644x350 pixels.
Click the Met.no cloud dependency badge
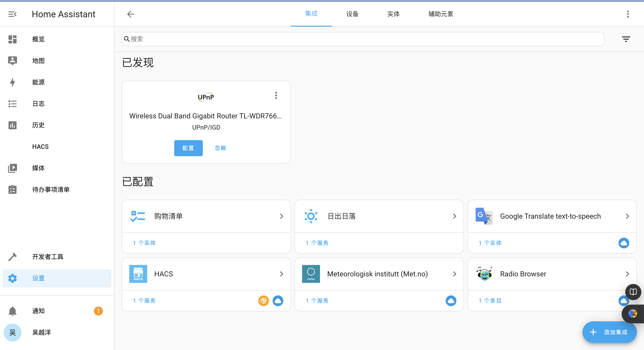pyautogui.click(x=451, y=301)
